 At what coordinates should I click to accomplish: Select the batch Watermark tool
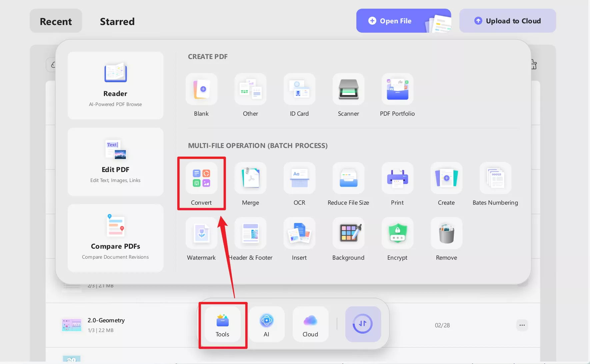201,233
